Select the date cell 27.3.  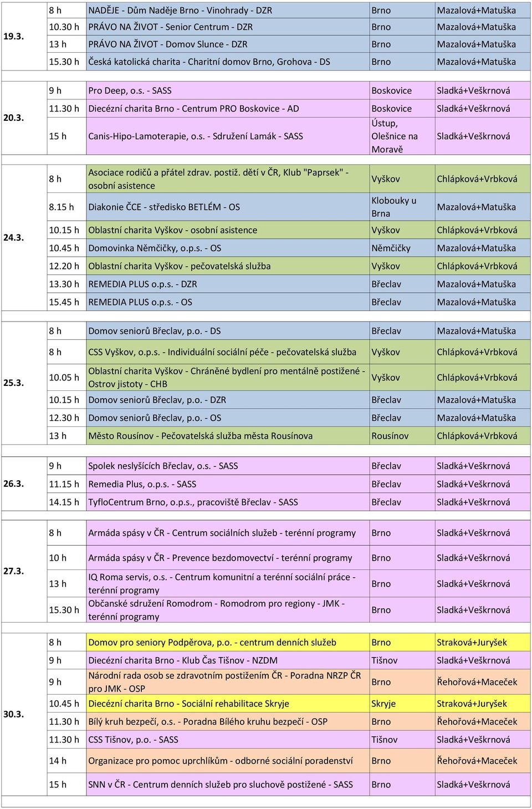coord(13,571)
